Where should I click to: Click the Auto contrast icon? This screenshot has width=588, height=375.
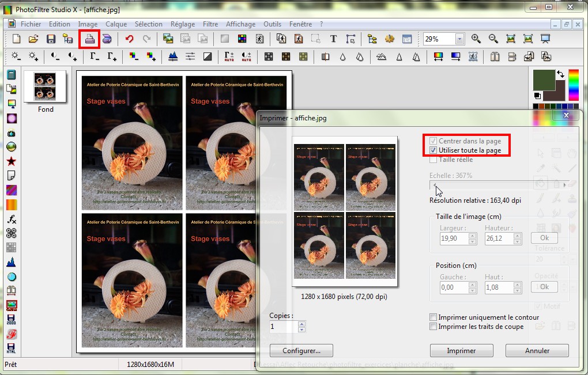coord(246,56)
